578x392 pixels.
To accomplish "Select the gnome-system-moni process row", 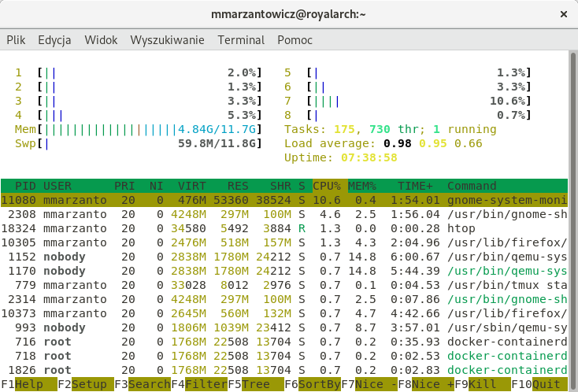I will click(x=284, y=200).
